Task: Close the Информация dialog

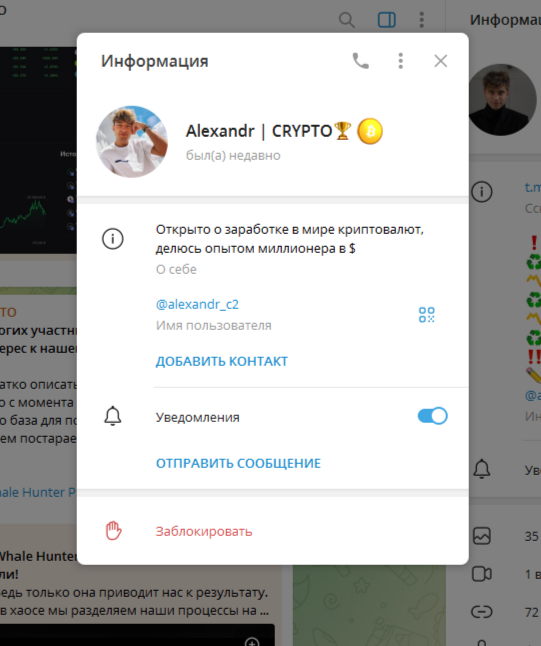Action: (x=440, y=61)
